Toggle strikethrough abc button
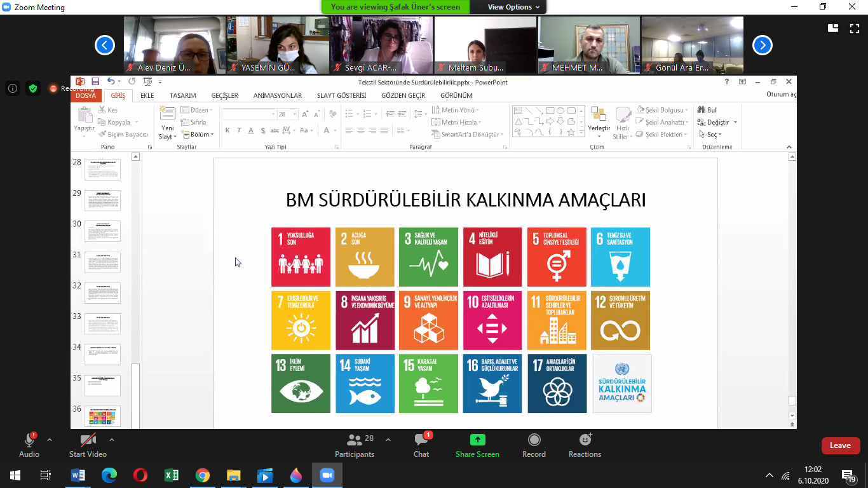The image size is (868, 488). (x=275, y=130)
